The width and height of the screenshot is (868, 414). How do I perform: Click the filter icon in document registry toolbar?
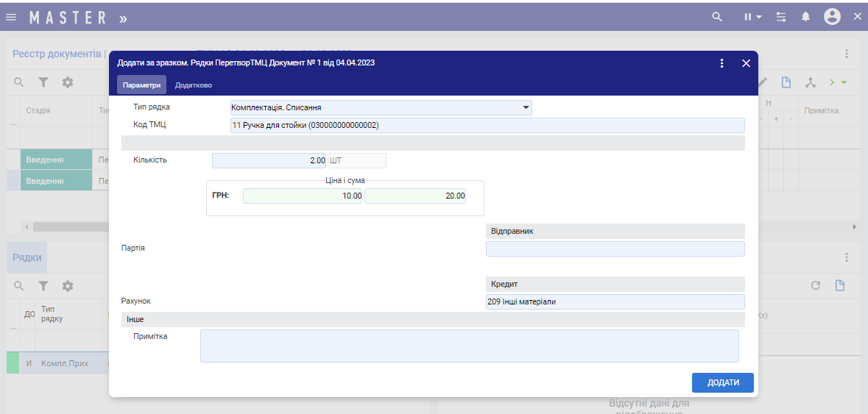pos(43,82)
